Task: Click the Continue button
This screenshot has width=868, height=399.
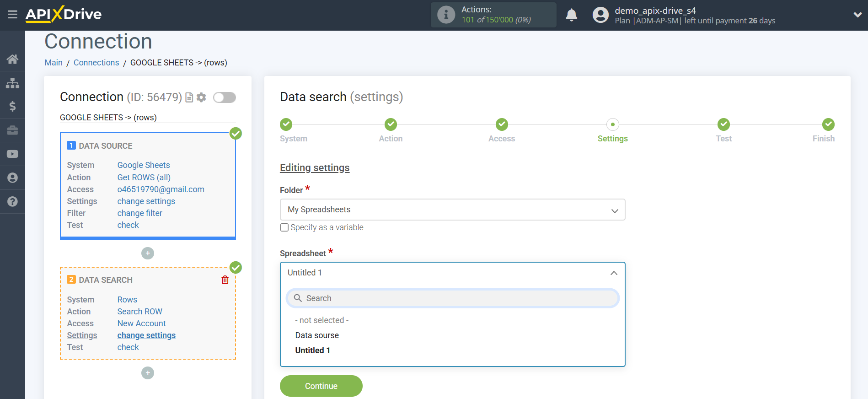Action: point(321,386)
